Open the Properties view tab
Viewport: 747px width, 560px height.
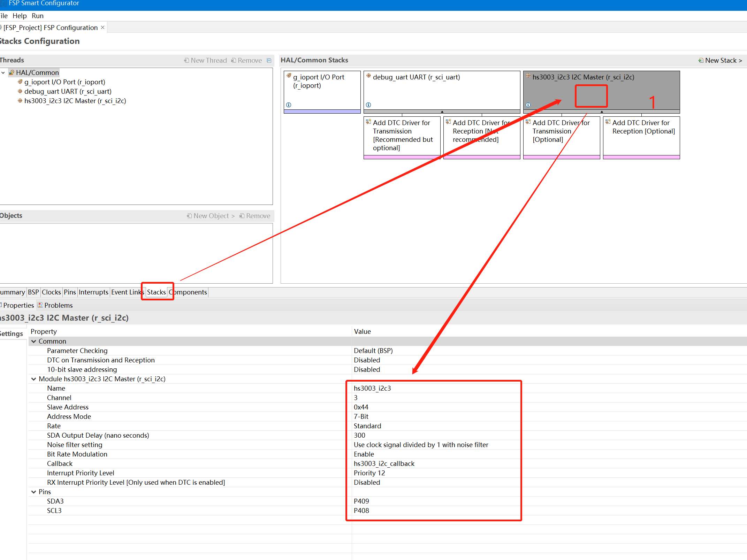(x=17, y=305)
